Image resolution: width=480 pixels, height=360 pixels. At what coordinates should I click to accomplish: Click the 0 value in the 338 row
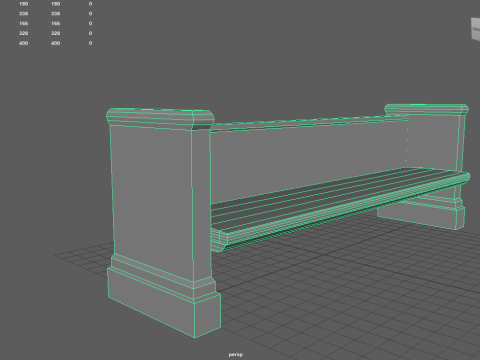point(90,14)
